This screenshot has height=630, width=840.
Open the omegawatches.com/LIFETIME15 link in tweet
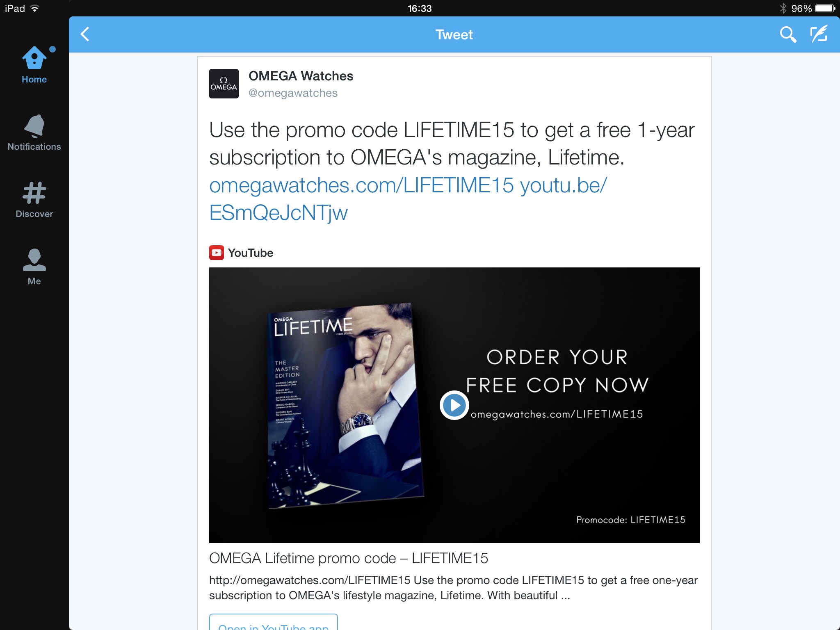pos(361,185)
